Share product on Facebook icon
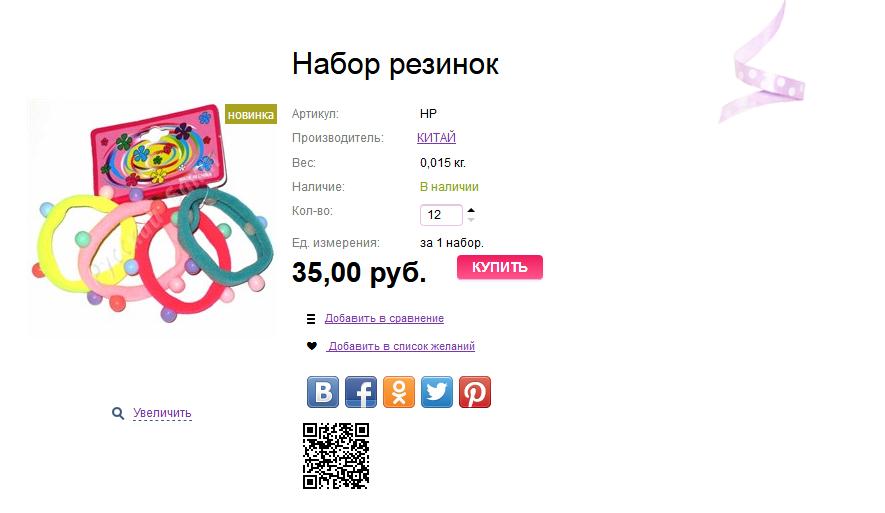The image size is (885, 513). (361, 392)
